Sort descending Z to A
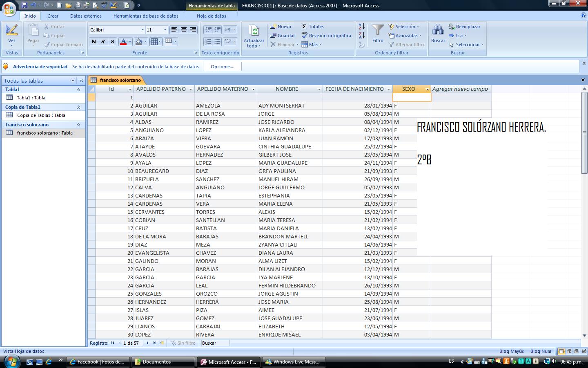The height and width of the screenshot is (368, 588). point(362,36)
